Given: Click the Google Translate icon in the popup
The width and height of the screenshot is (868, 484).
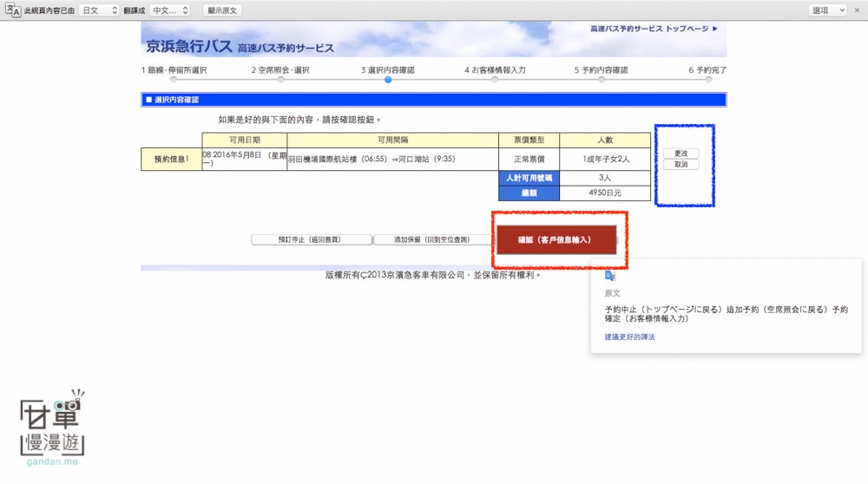Looking at the screenshot, I should tap(610, 276).
